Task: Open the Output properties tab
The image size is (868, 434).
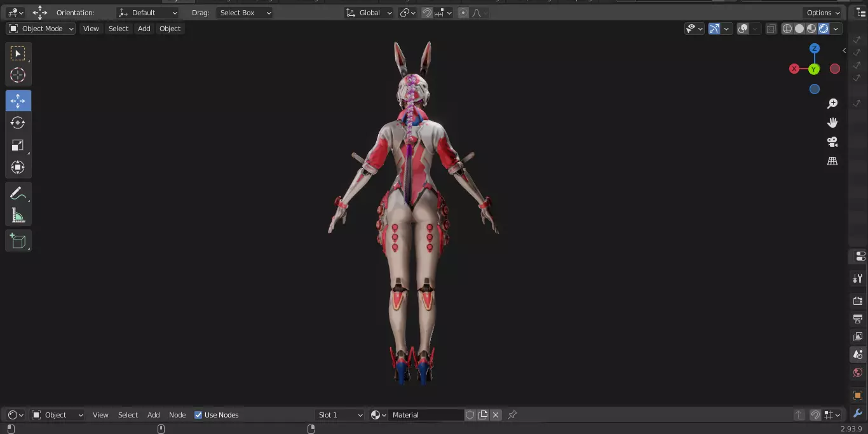Action: [x=858, y=318]
